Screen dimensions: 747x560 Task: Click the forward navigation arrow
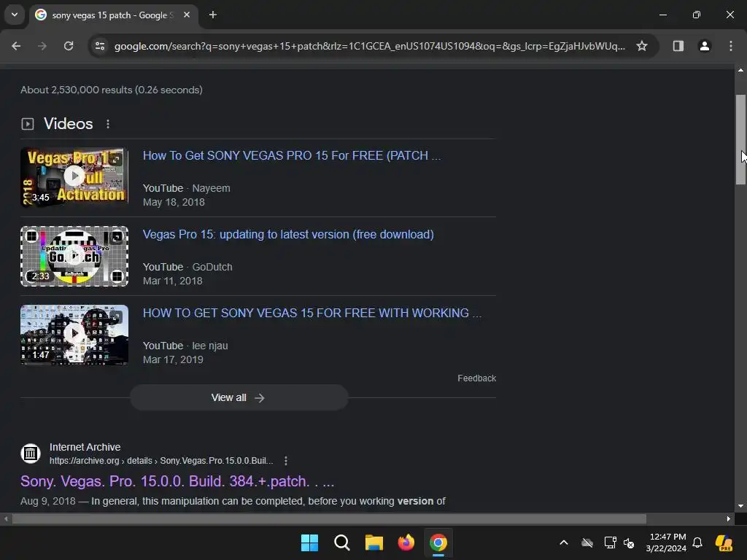tap(42, 46)
